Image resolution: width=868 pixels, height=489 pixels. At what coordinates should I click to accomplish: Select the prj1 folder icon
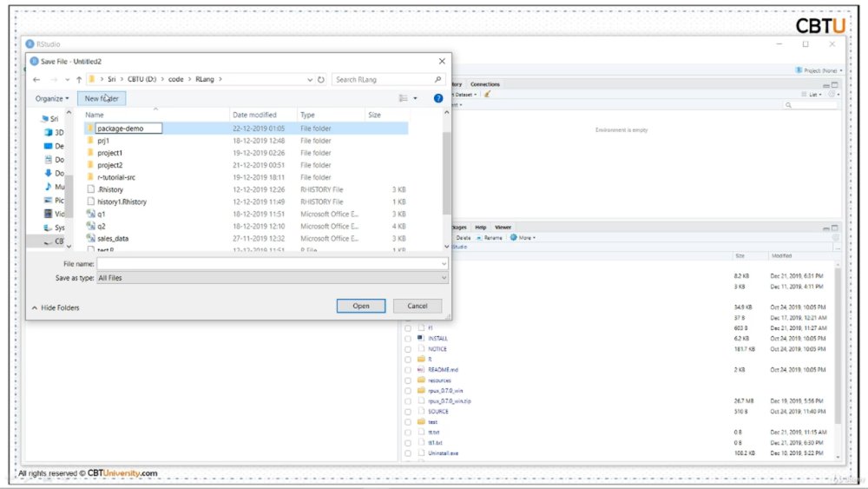(x=90, y=141)
